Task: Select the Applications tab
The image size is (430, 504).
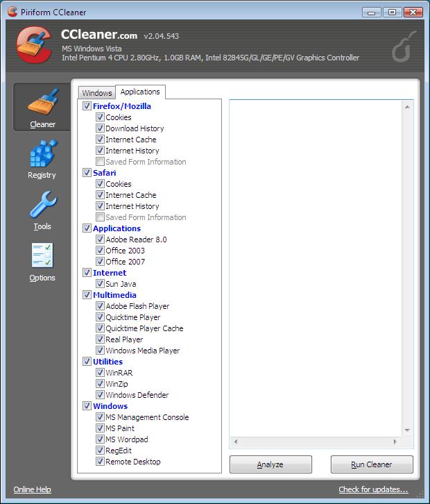Action: [x=140, y=92]
